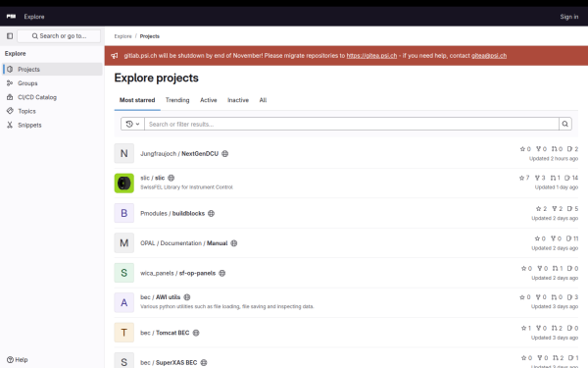Click Explore in the top bar
Viewport: 588px width, 368px height.
[34, 17]
